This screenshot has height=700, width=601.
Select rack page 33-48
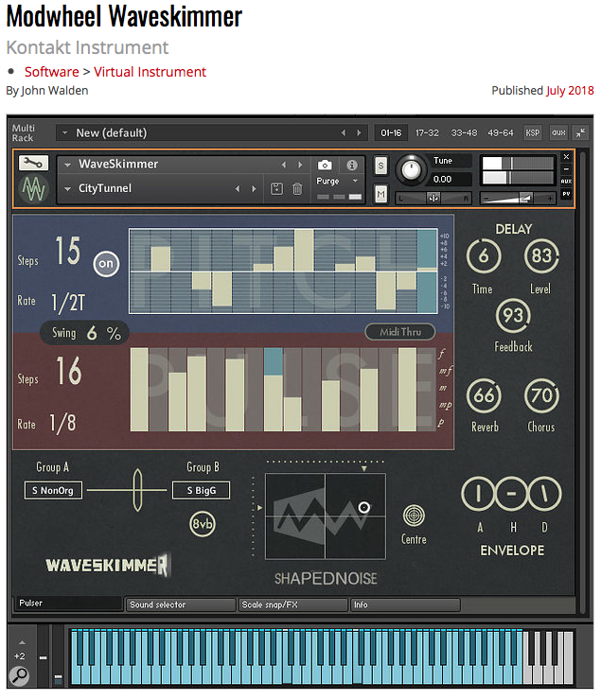click(464, 132)
